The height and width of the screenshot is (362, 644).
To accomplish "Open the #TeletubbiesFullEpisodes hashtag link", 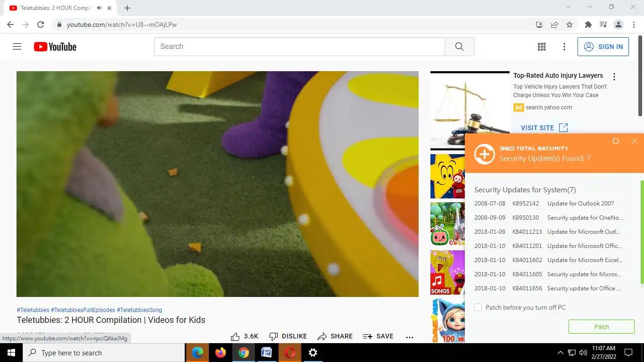I will tap(83, 310).
